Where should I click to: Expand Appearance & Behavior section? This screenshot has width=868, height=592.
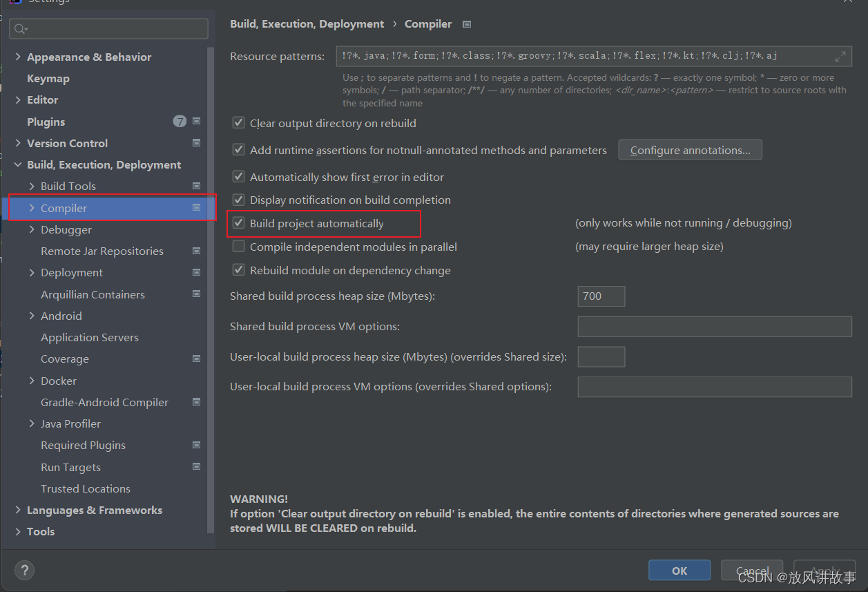click(x=18, y=57)
